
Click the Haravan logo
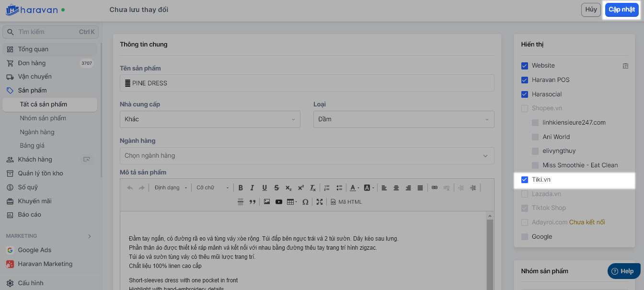pos(32,9)
